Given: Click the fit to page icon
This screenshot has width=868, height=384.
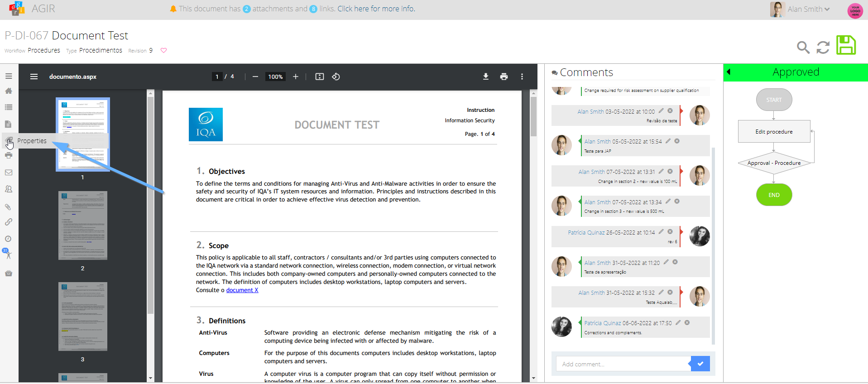Looking at the screenshot, I should coord(320,77).
